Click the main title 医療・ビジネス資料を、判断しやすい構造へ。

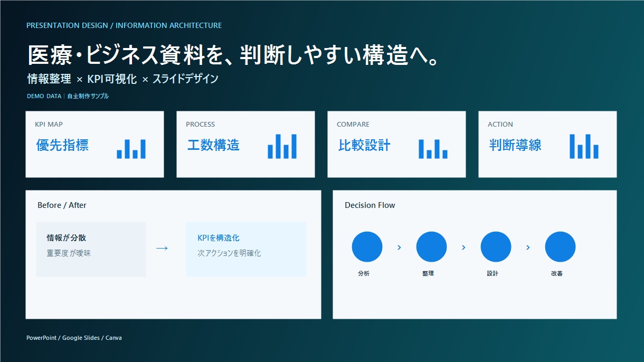234,55
